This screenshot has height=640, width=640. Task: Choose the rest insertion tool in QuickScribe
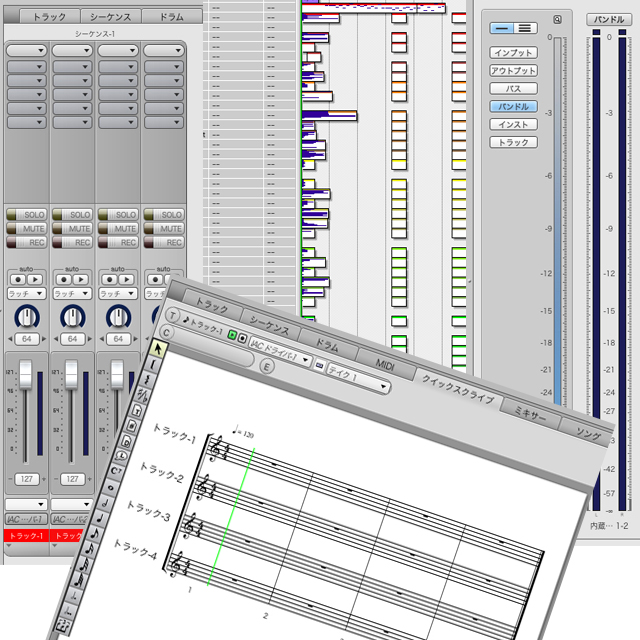[148, 379]
